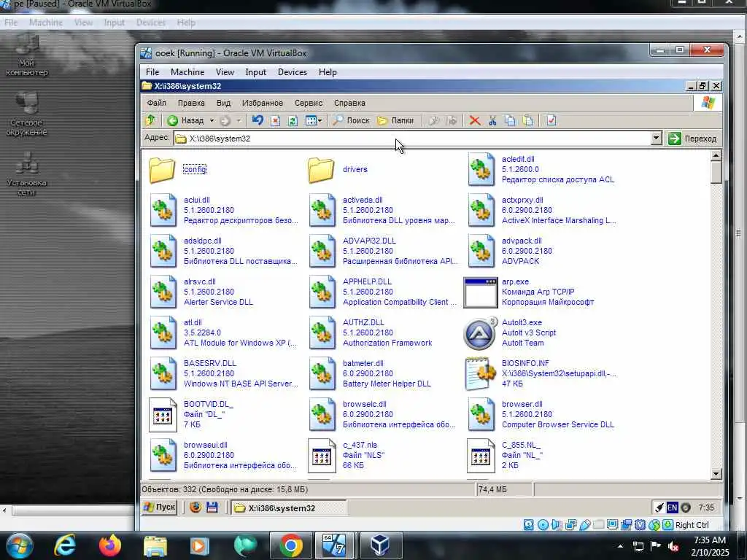
Task: Toggle the Папки folders pane button
Action: pos(395,120)
